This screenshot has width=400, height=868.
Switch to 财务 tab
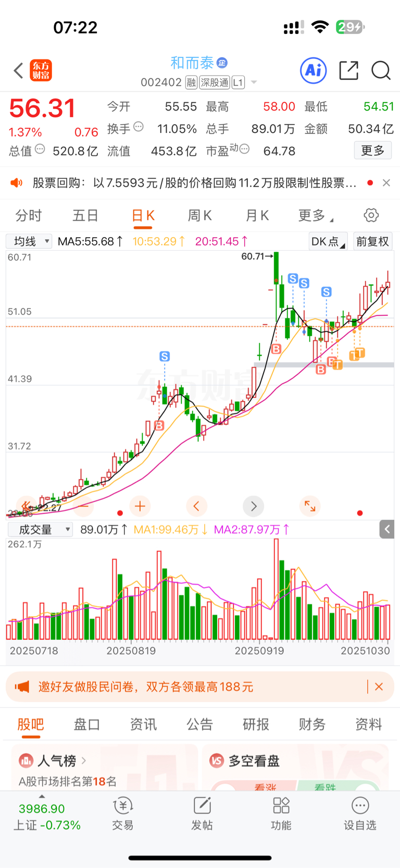coord(312,724)
